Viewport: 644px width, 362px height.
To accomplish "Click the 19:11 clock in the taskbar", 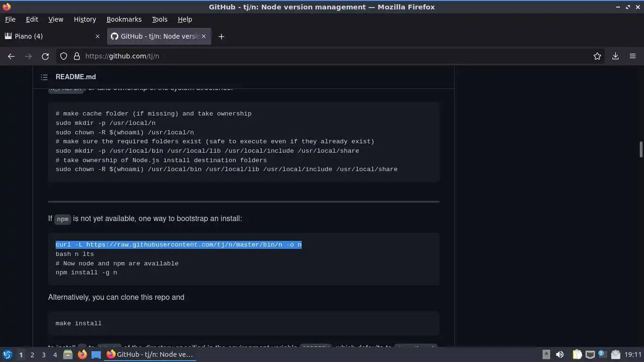I will click(633, 354).
